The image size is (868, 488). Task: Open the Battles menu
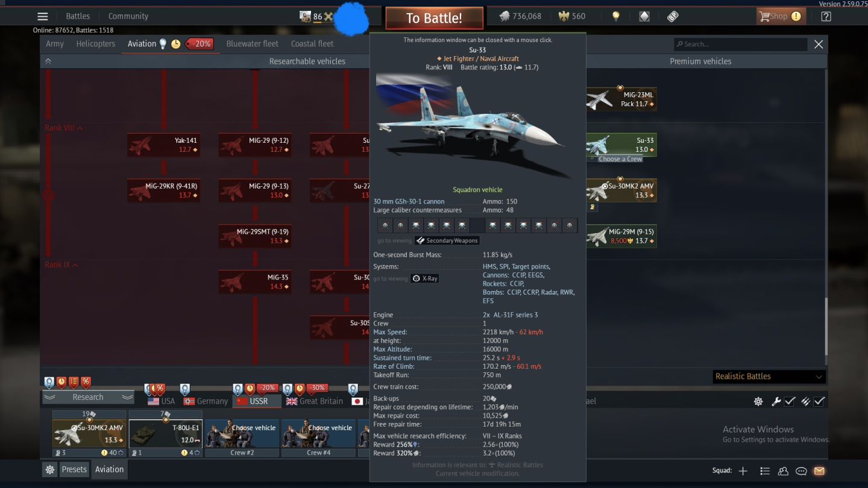click(x=78, y=16)
